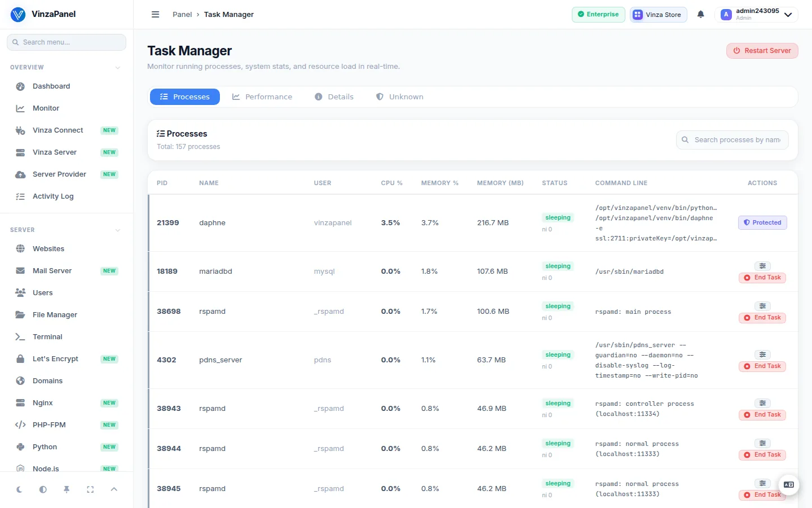Viewport: 812px width, 508px height.
Task: Toggle fullscreen mode icon
Action: coord(90,489)
